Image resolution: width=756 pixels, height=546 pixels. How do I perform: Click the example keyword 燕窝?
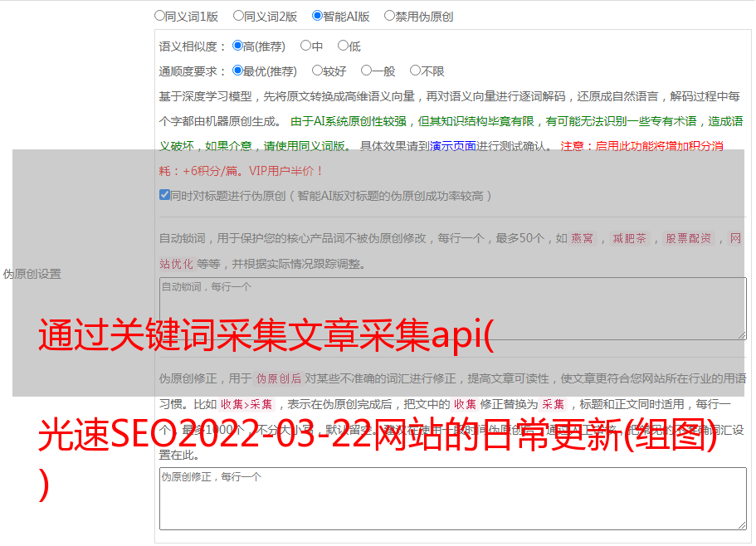pos(583,238)
